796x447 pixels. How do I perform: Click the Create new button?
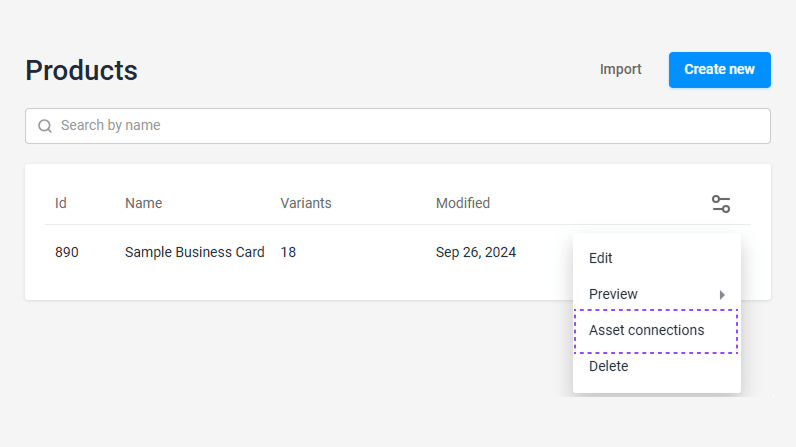coord(719,70)
